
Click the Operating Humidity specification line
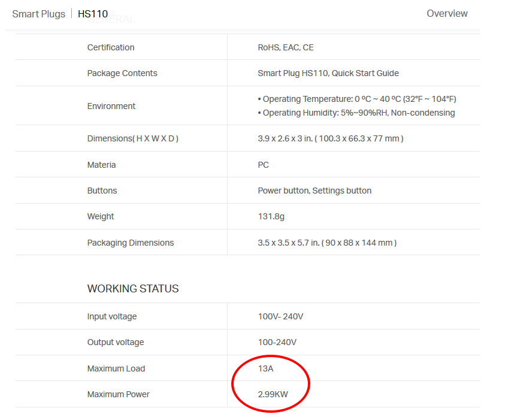(x=356, y=113)
